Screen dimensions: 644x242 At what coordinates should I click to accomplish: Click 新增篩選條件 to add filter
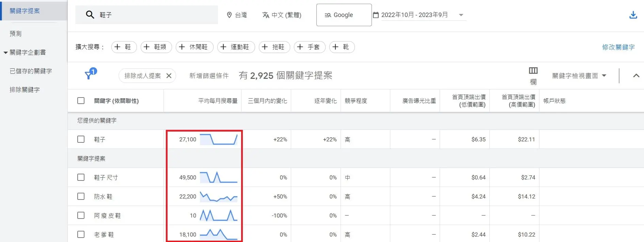(209, 76)
